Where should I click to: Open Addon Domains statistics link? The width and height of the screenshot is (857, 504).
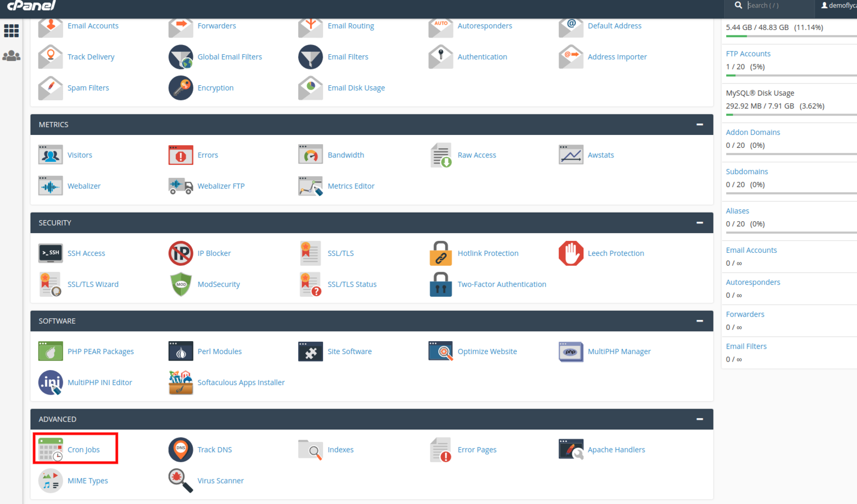753,132
